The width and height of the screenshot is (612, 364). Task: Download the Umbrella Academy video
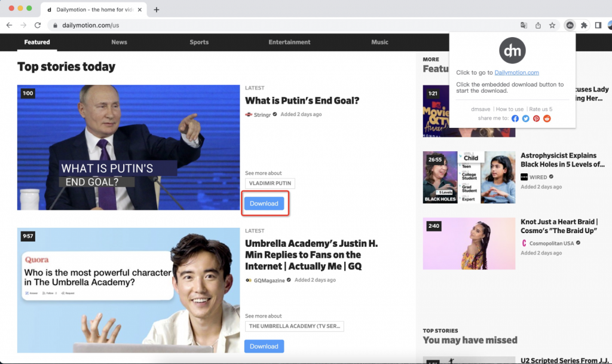pos(264,346)
